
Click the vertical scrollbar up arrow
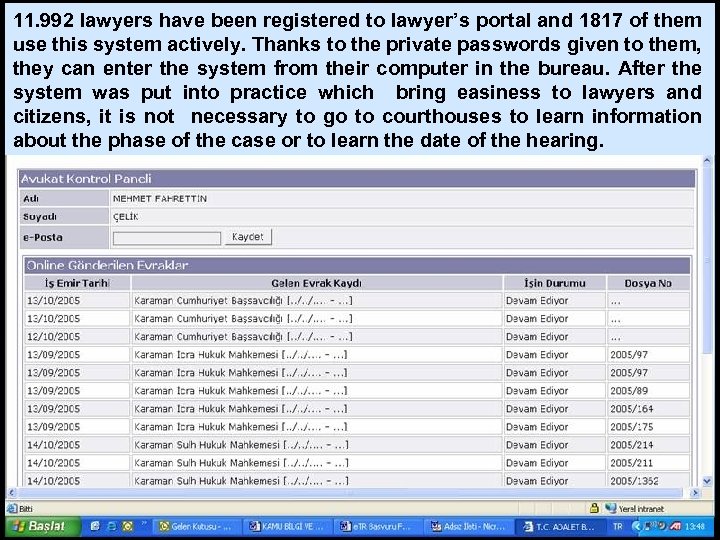coord(707,161)
